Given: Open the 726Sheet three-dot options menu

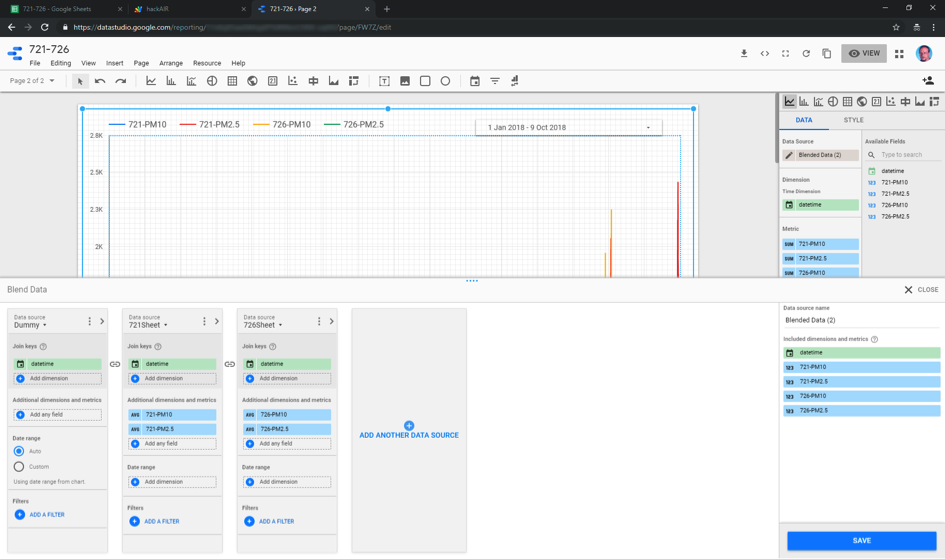Looking at the screenshot, I should click(319, 322).
